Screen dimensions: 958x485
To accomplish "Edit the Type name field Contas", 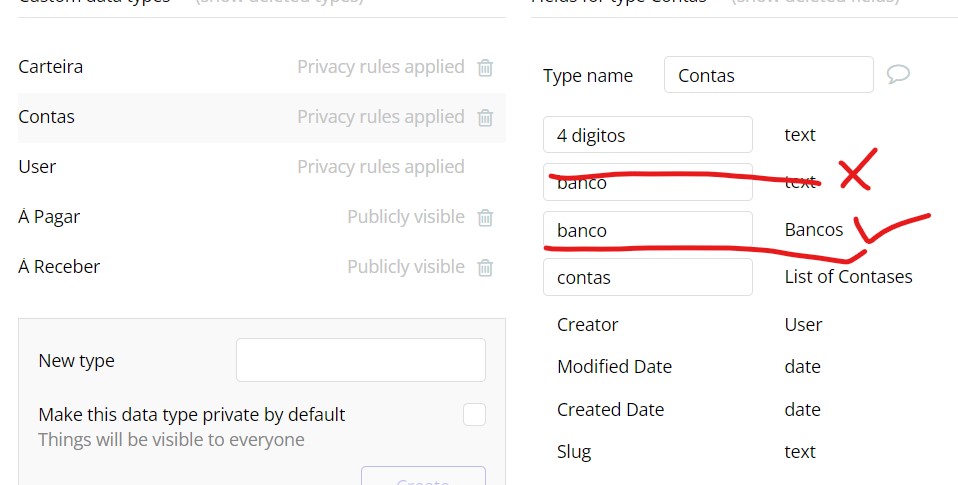I will pos(768,75).
